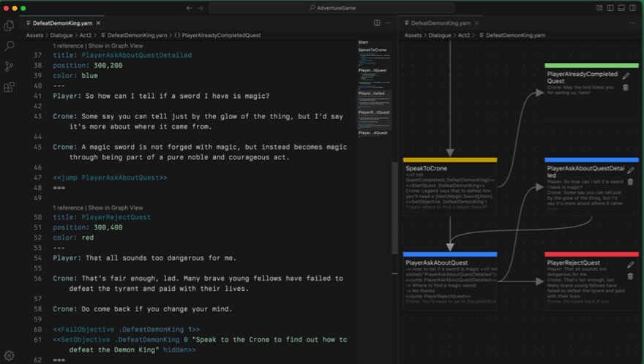Delete the PlayerAskAboutQuestDetailed node
The image size is (644, 364).
(x=630, y=182)
